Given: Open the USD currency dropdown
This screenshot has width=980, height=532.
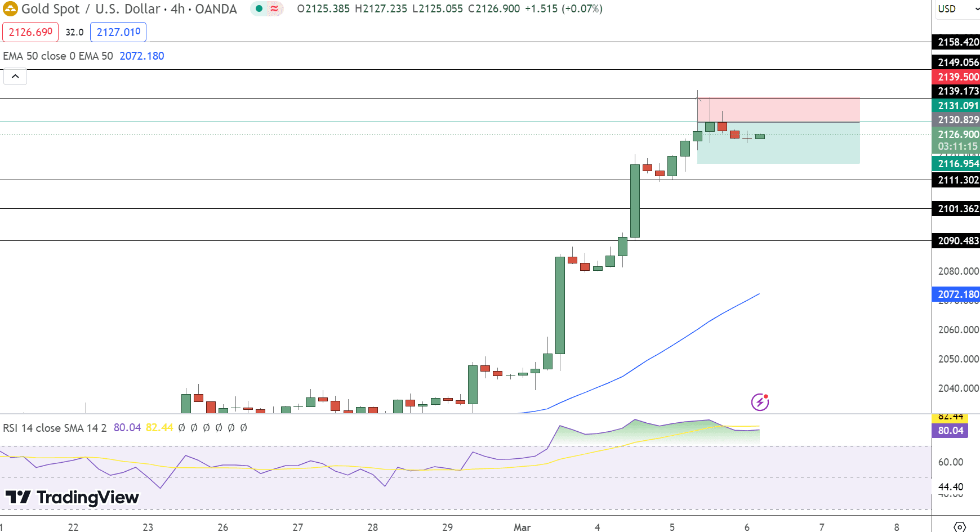Looking at the screenshot, I should click(957, 9).
